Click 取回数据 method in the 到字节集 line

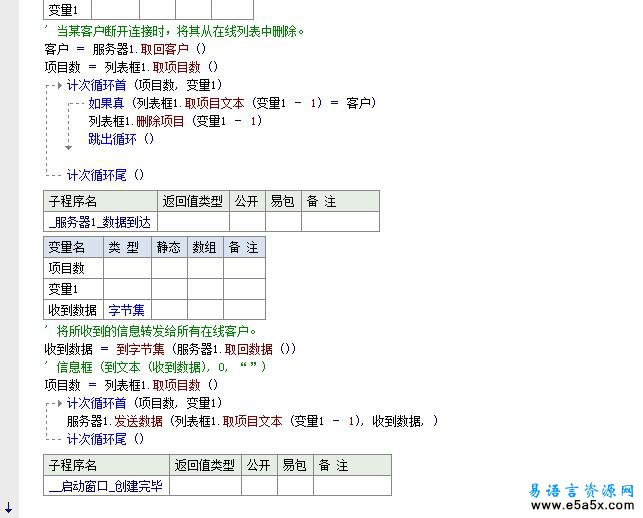click(x=249, y=349)
